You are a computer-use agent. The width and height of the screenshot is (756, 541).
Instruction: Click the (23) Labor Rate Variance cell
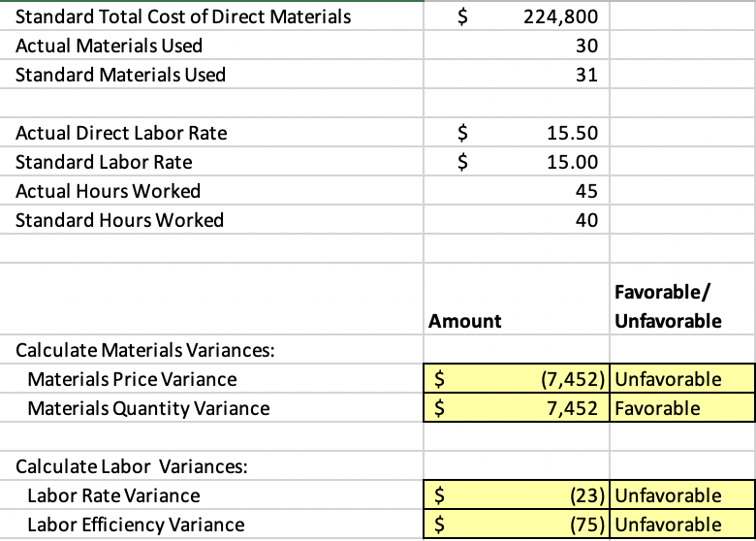pyautogui.click(x=517, y=495)
